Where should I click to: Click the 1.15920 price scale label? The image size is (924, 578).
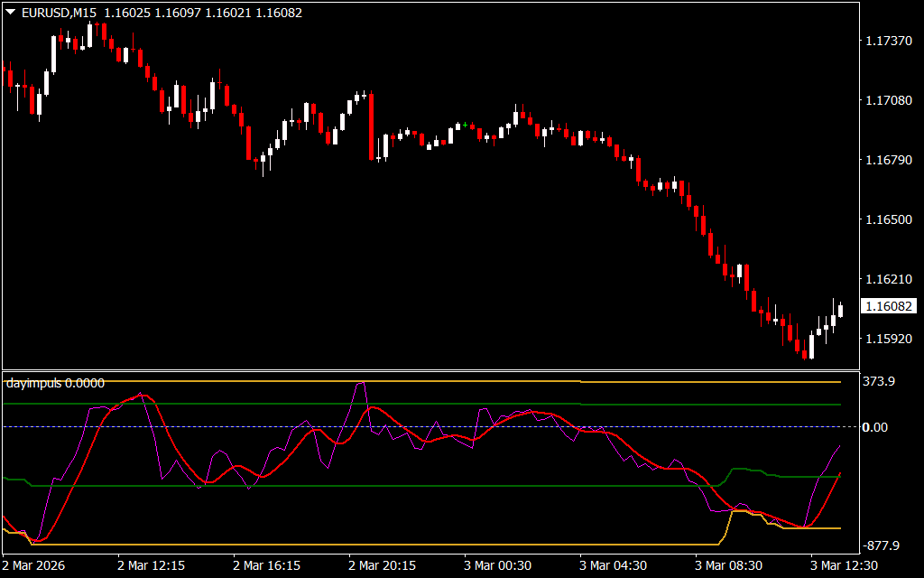tap(888, 340)
